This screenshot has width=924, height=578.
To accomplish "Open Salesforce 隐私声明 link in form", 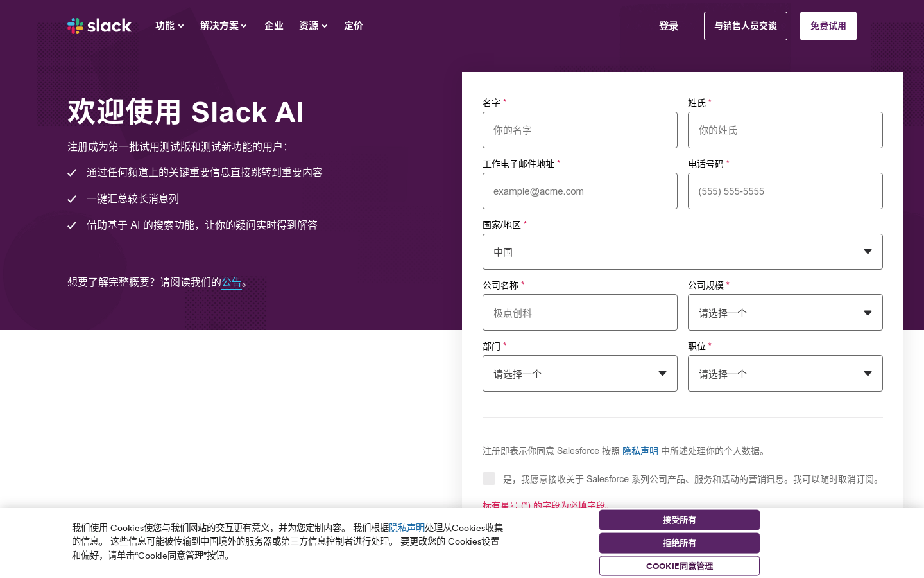I will [640, 451].
